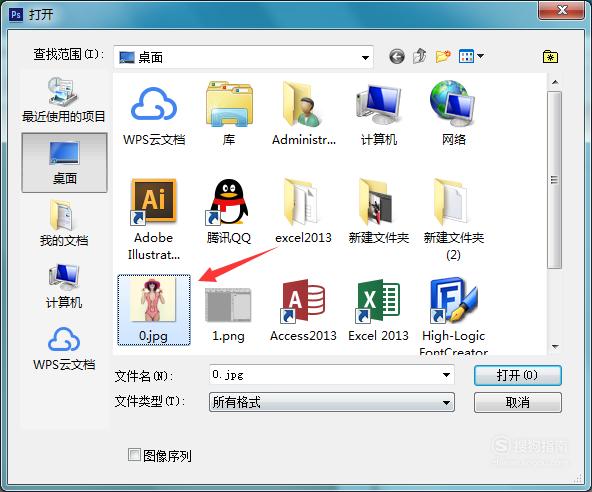Screen dimensions: 592x492
Task: Select the 新建文件夹 (2) folder
Action: (453, 219)
